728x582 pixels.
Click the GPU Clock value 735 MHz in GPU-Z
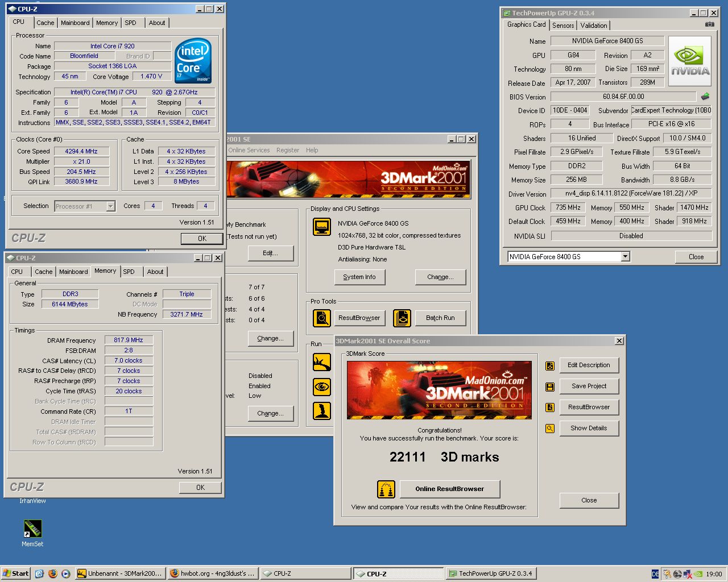[x=568, y=207]
